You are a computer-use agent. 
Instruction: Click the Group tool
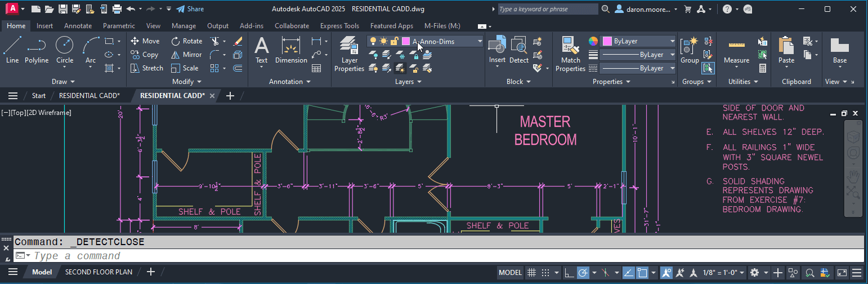690,50
